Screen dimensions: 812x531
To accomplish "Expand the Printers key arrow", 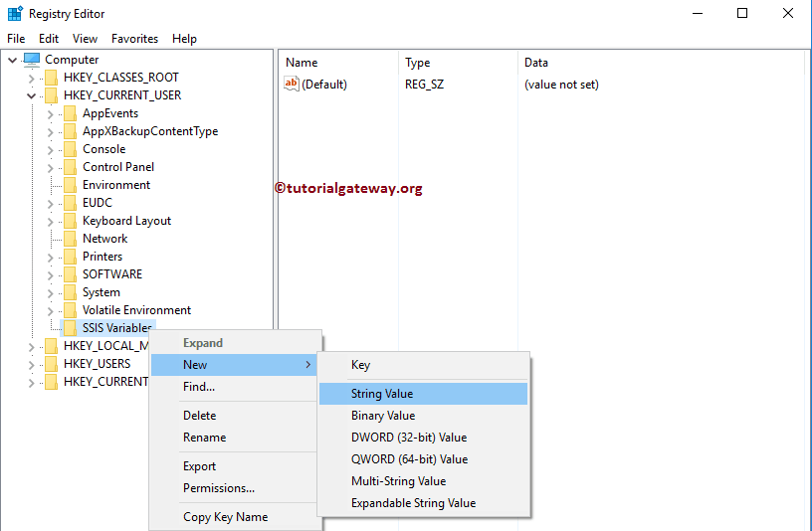I will [x=50, y=258].
